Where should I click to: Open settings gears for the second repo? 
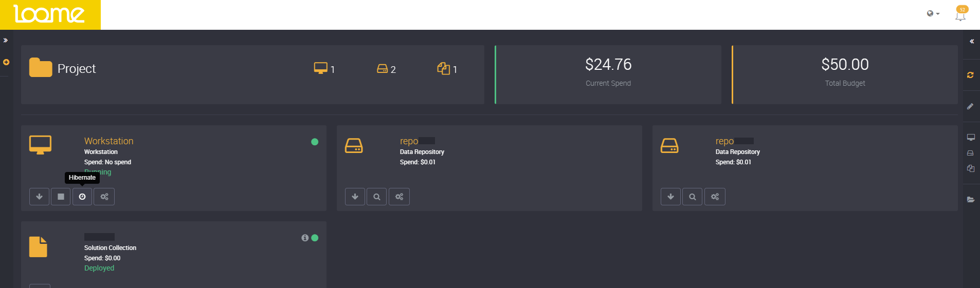715,197
